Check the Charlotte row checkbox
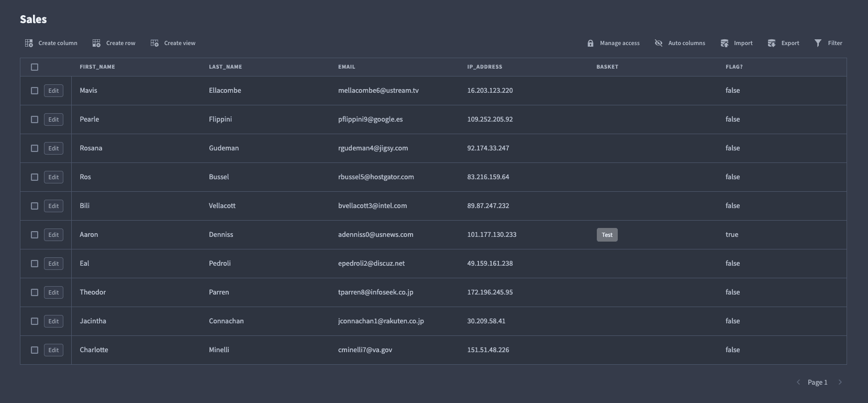The height and width of the screenshot is (403, 868). point(35,350)
